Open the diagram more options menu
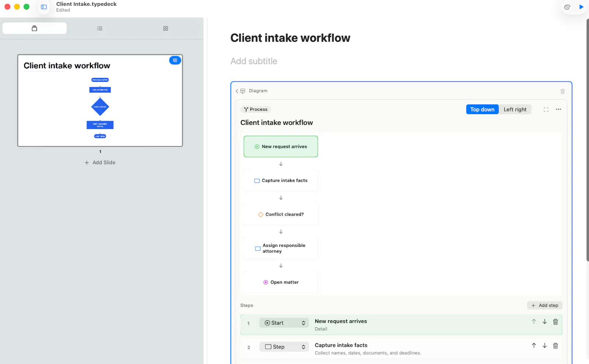 click(558, 109)
